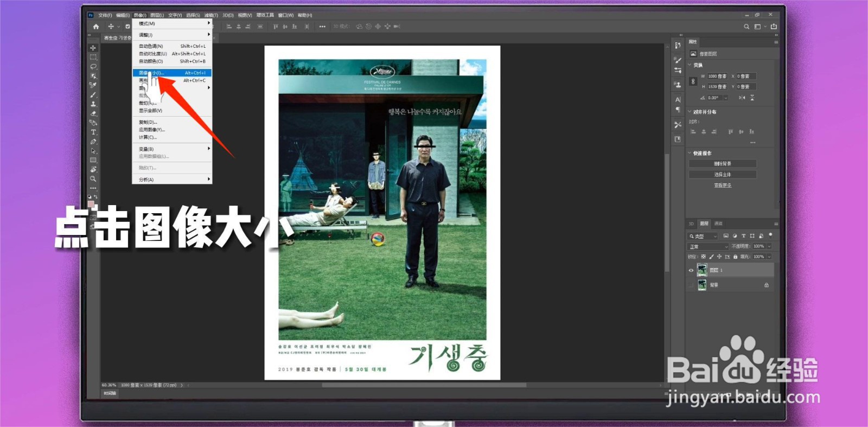Select the Move tool in the left toolbox

click(93, 48)
